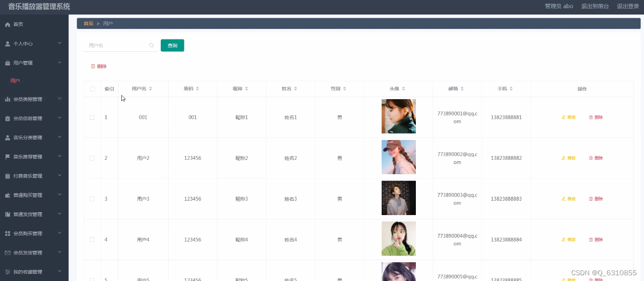Viewport: 644px width, 281px height.
Task: Expand 个人中心 using its chevron
Action: click(x=60, y=43)
